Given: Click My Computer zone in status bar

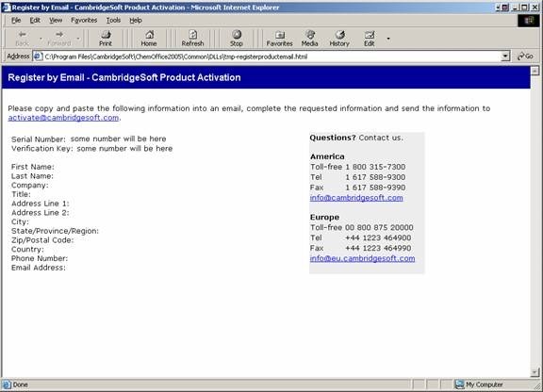Looking at the screenshot, I should [x=480, y=384].
